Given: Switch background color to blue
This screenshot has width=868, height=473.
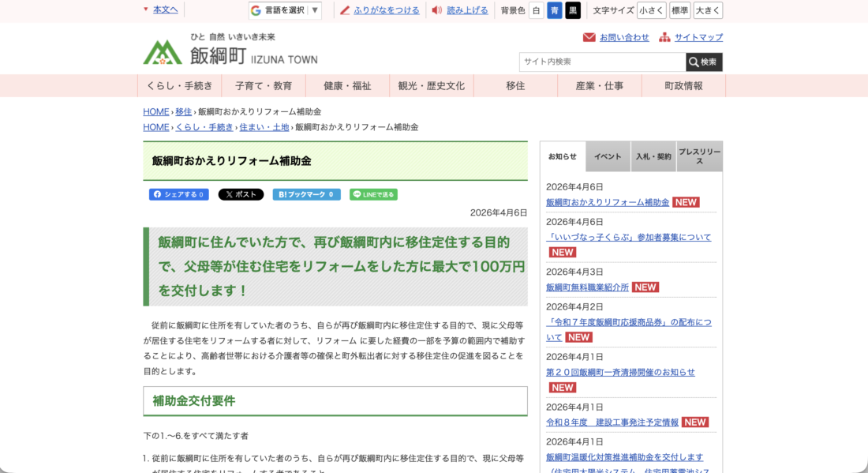Looking at the screenshot, I should tap(555, 10).
